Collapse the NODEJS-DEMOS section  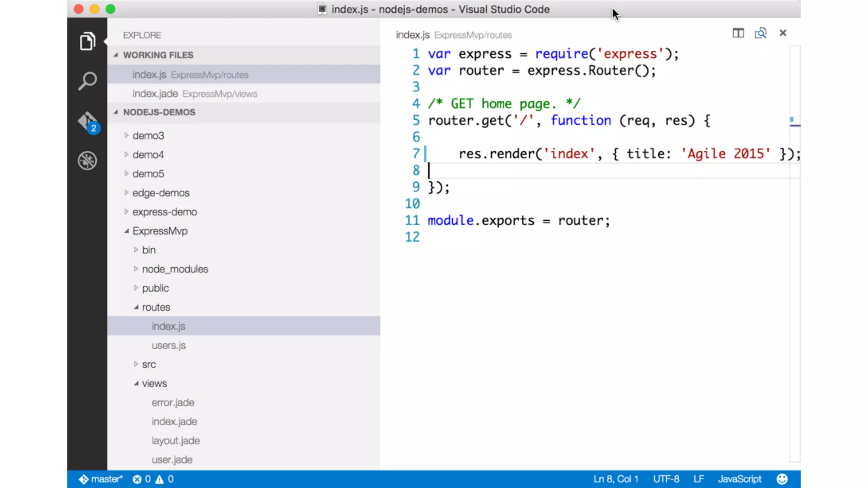click(159, 112)
